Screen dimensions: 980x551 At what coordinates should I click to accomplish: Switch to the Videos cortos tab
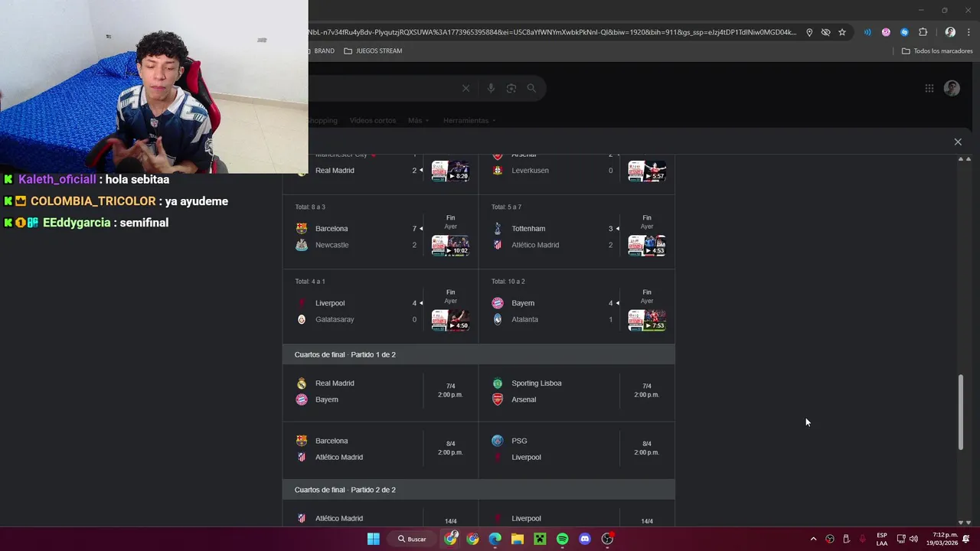click(372, 120)
